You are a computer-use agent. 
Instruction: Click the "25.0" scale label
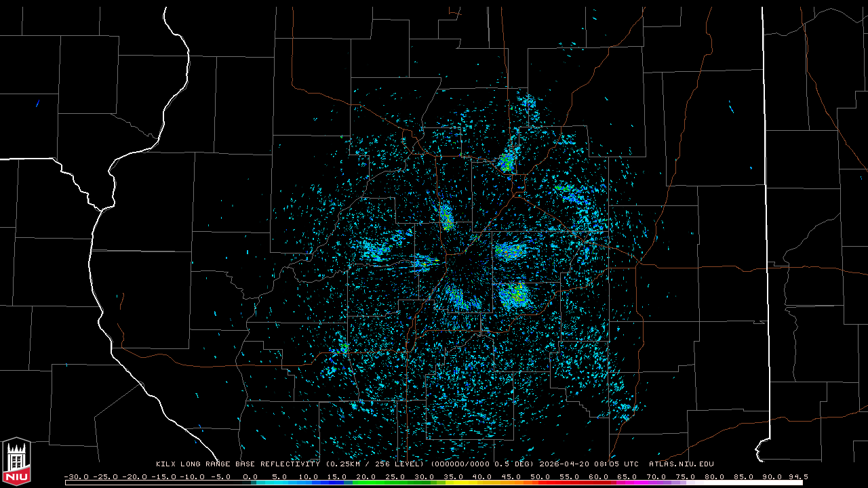click(x=396, y=476)
